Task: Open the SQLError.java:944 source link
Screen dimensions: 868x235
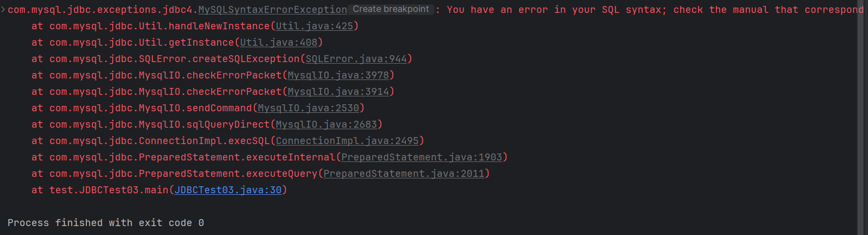Action: click(356, 59)
